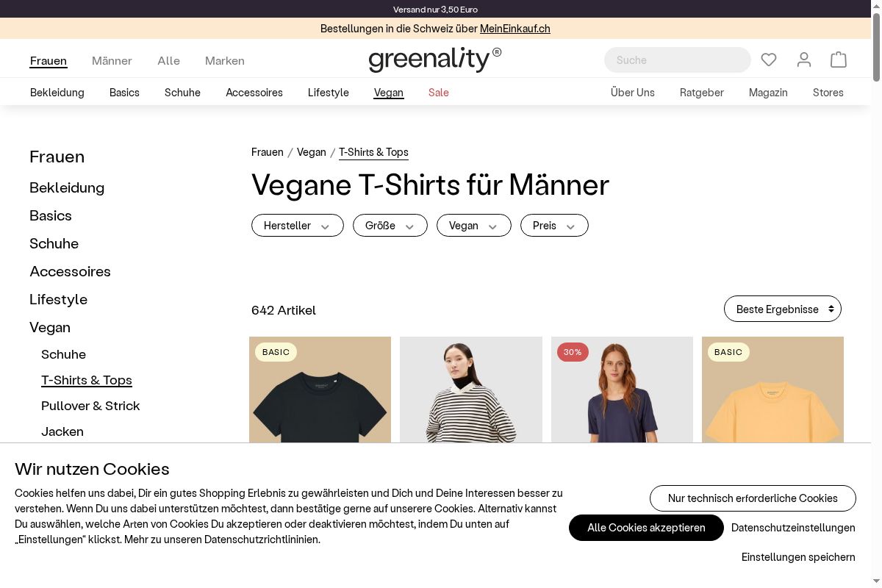This screenshot has height=588, width=882.
Task: Open the wishlist heart icon
Action: [x=769, y=60]
